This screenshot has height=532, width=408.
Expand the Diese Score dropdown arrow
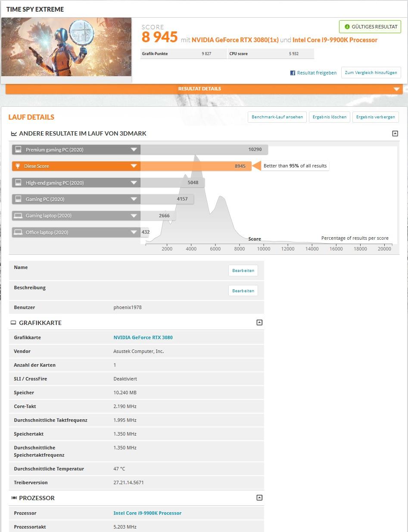click(x=134, y=166)
